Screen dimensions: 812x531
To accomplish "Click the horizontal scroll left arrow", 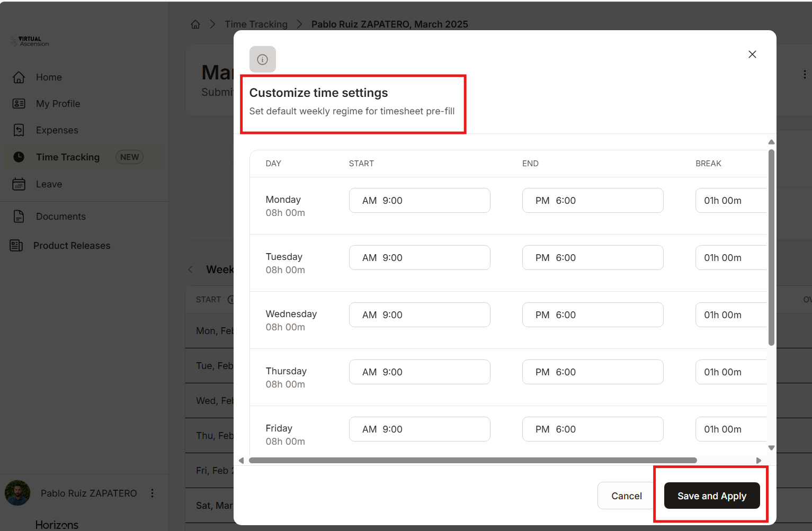I will pyautogui.click(x=242, y=461).
